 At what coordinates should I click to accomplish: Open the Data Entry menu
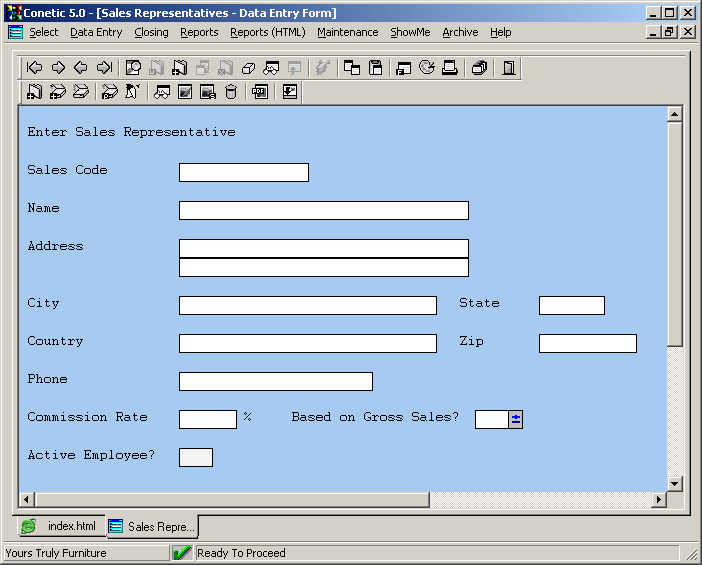point(96,32)
